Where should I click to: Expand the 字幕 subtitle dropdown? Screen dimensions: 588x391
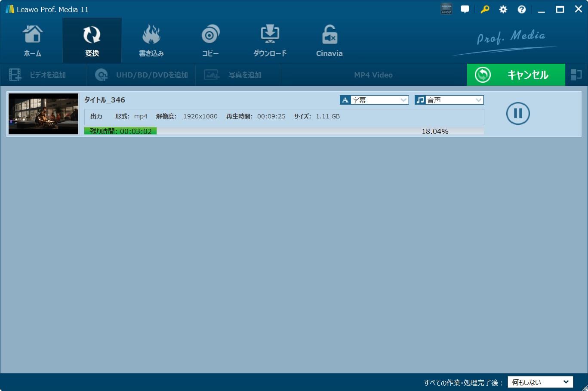tap(374, 100)
